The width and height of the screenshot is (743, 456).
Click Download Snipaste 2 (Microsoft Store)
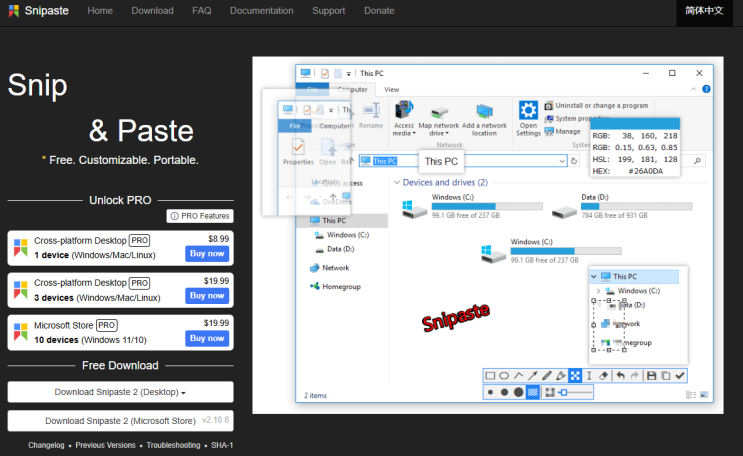pos(120,420)
